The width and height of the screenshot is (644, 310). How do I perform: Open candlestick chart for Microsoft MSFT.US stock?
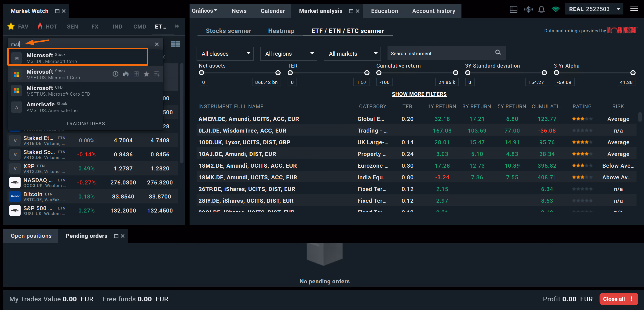pyautogui.click(x=126, y=74)
